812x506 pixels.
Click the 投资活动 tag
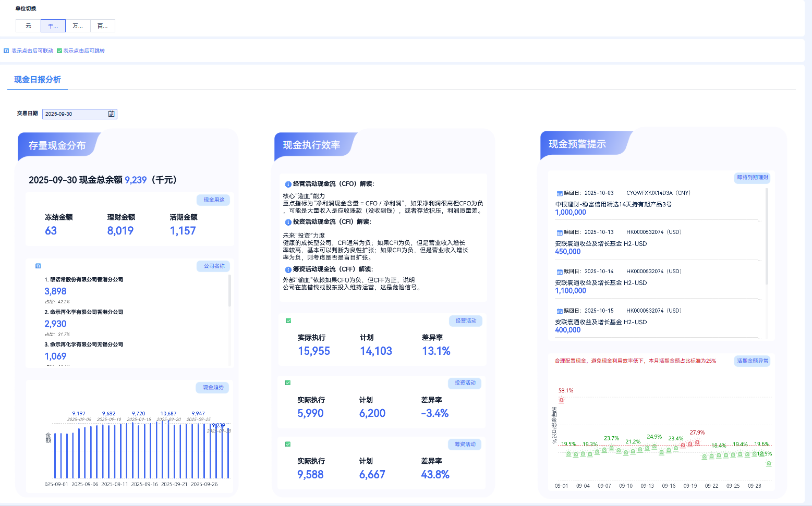pos(465,383)
